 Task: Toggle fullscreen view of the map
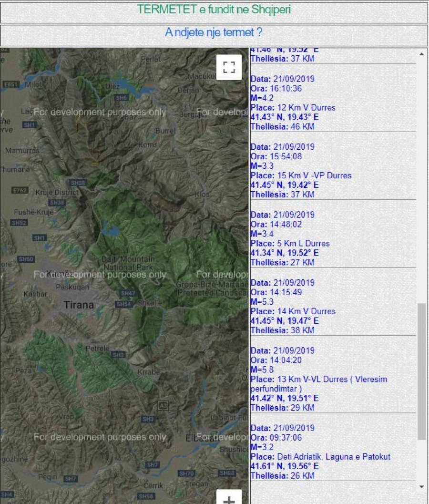tap(229, 67)
